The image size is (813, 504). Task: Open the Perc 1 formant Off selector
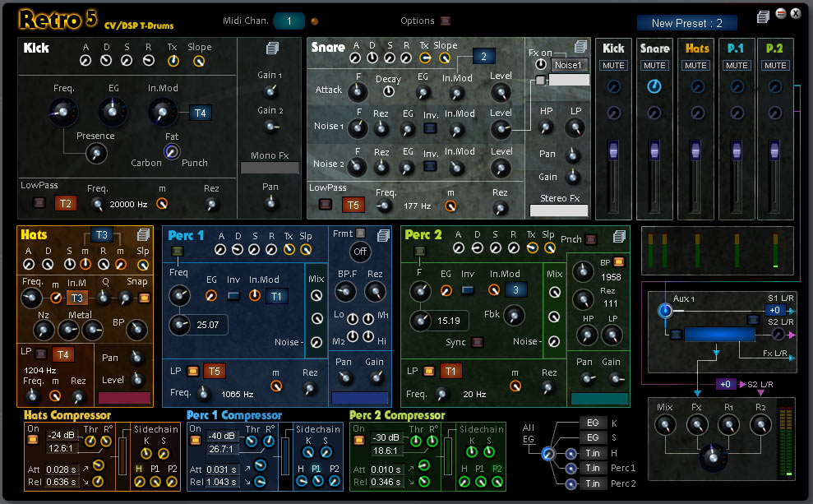click(360, 252)
